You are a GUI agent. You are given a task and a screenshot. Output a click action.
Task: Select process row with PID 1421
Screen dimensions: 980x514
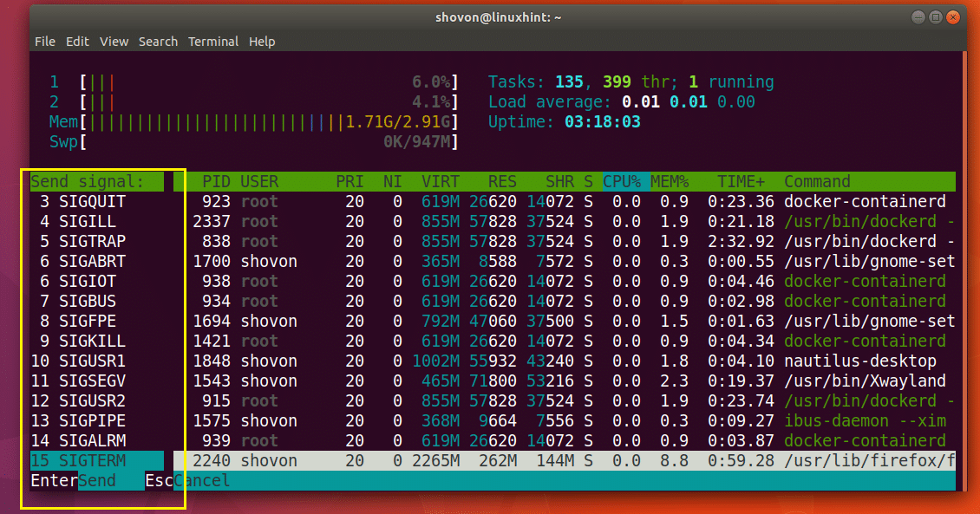point(565,341)
